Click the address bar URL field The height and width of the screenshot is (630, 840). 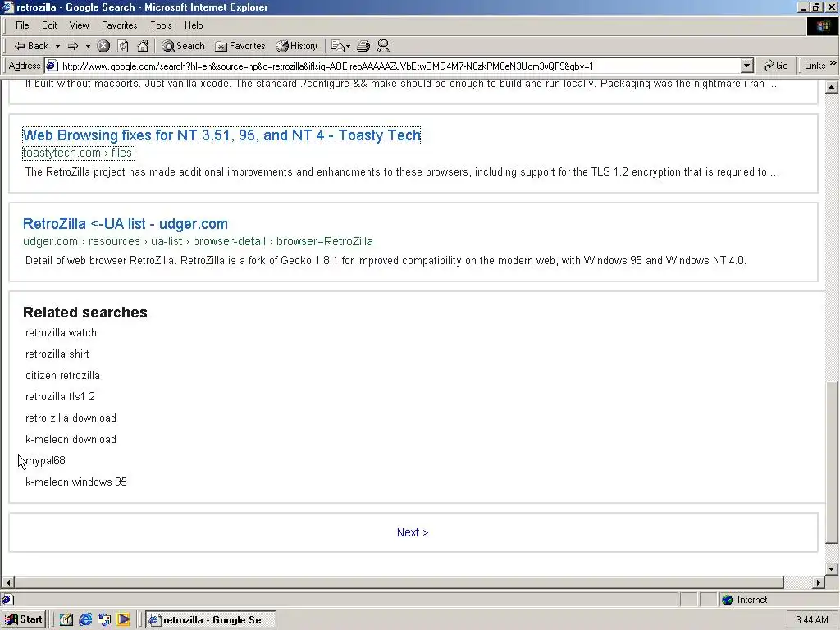(x=400, y=66)
